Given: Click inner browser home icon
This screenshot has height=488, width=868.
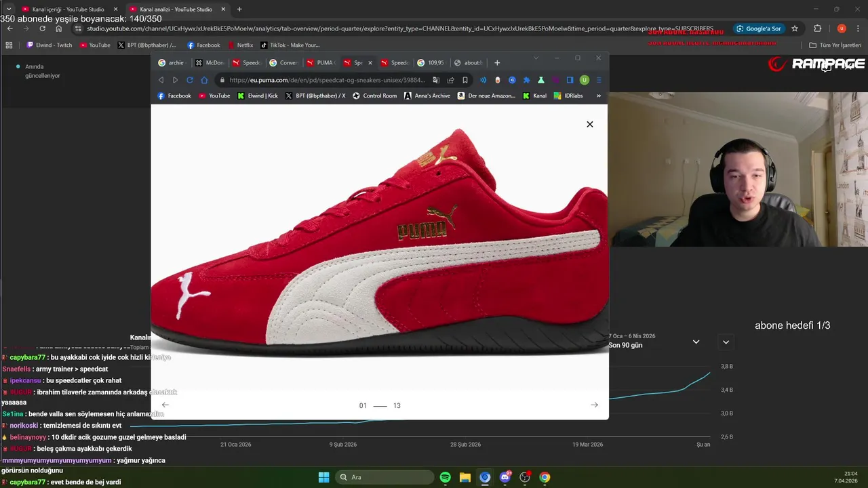Looking at the screenshot, I should click(x=204, y=80).
